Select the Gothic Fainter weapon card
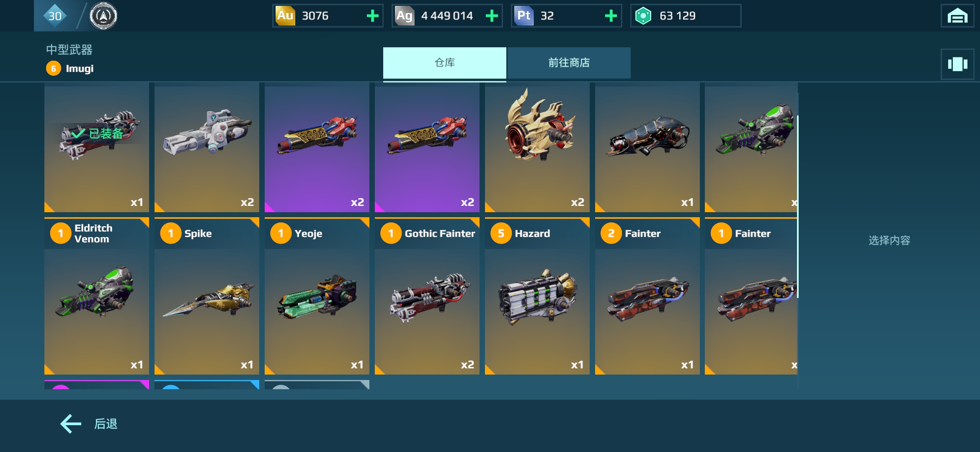This screenshot has height=452, width=980. [427, 296]
